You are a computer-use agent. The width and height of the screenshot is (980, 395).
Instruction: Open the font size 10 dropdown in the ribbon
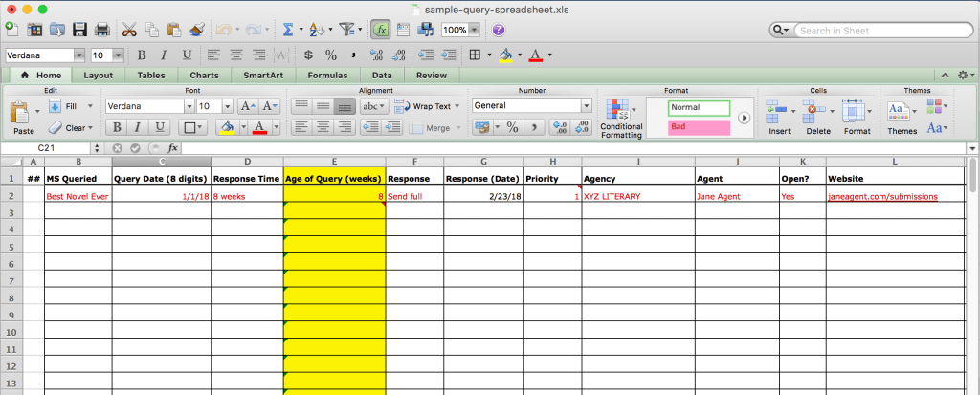click(228, 106)
